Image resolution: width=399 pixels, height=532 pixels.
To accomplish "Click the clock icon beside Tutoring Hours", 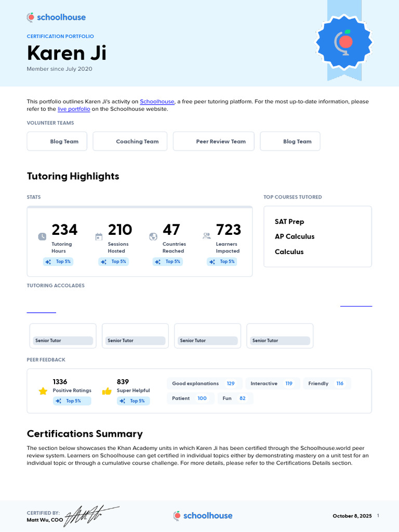I will click(x=42, y=236).
